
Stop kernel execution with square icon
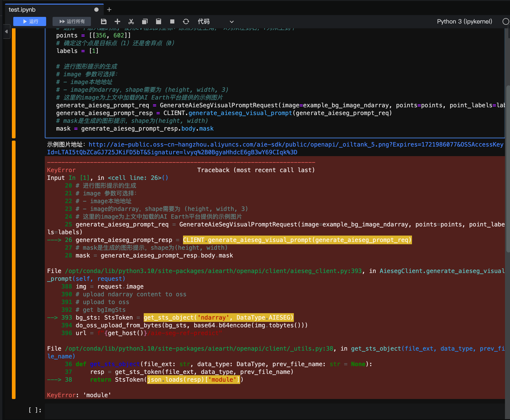point(172,21)
